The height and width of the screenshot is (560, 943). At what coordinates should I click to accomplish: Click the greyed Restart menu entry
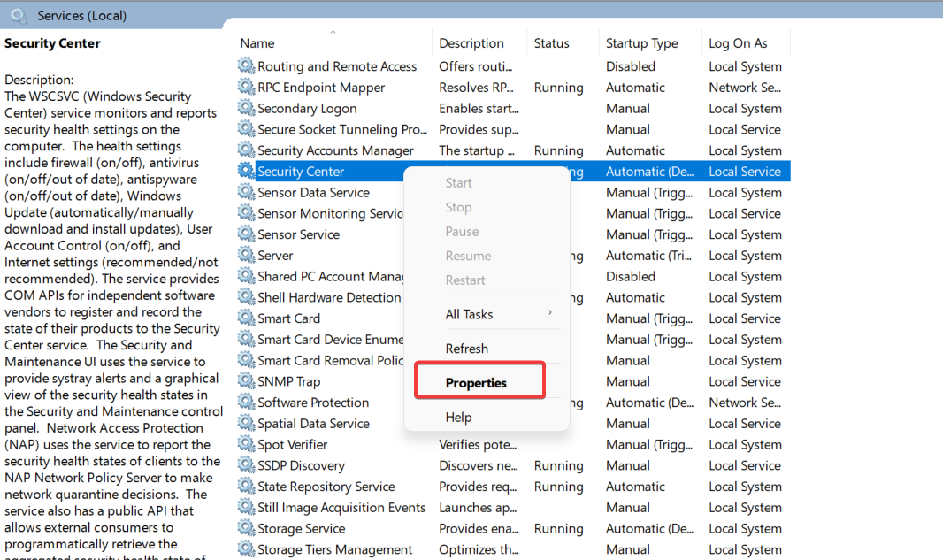tap(465, 280)
